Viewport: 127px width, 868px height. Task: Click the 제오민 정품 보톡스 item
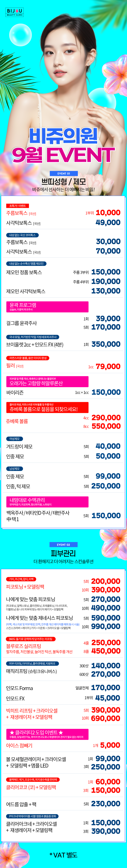(24, 272)
